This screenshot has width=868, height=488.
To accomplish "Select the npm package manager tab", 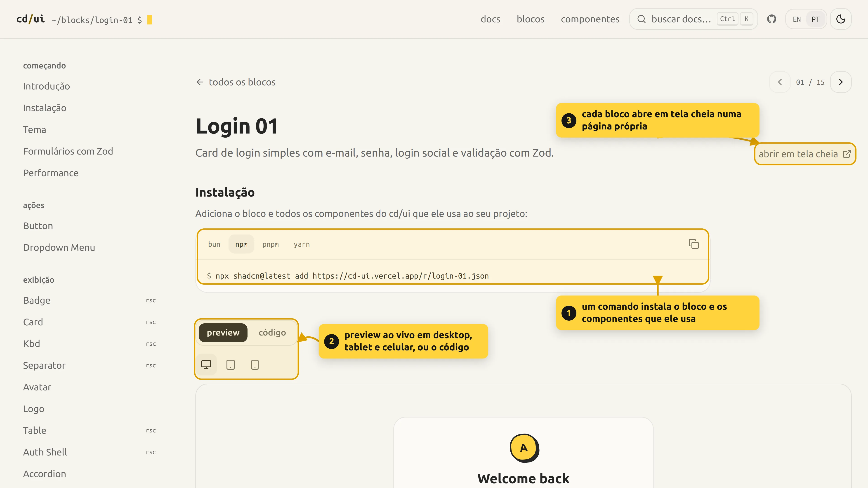I will pos(241,244).
